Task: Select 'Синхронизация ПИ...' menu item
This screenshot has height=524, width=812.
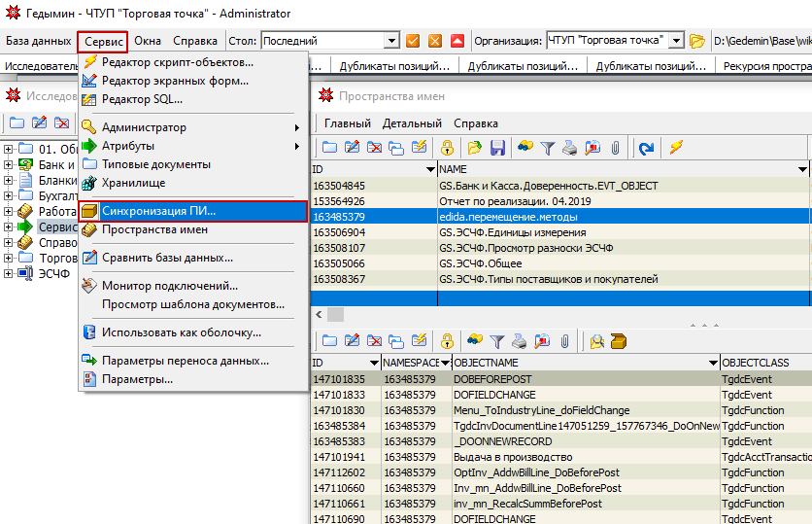Action: 159,210
